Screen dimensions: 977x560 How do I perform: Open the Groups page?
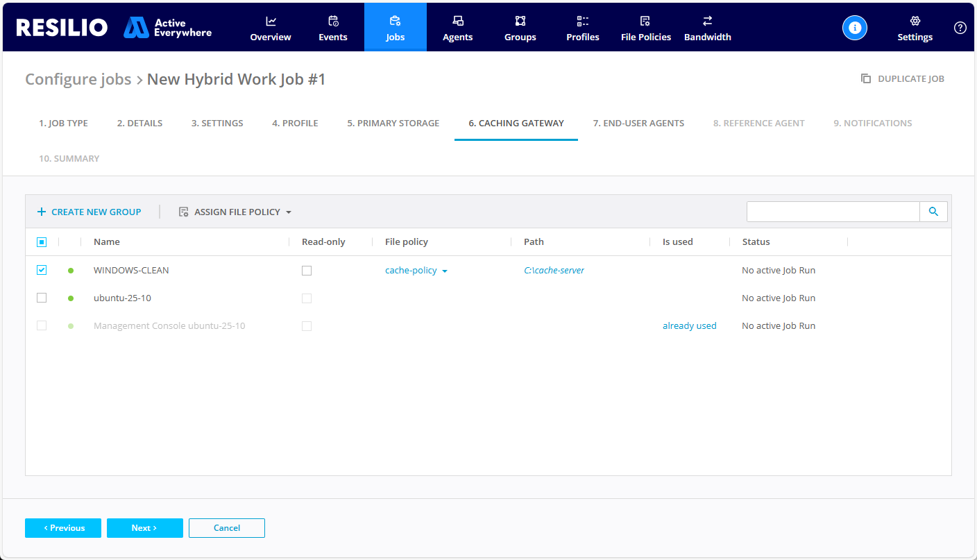click(x=520, y=28)
